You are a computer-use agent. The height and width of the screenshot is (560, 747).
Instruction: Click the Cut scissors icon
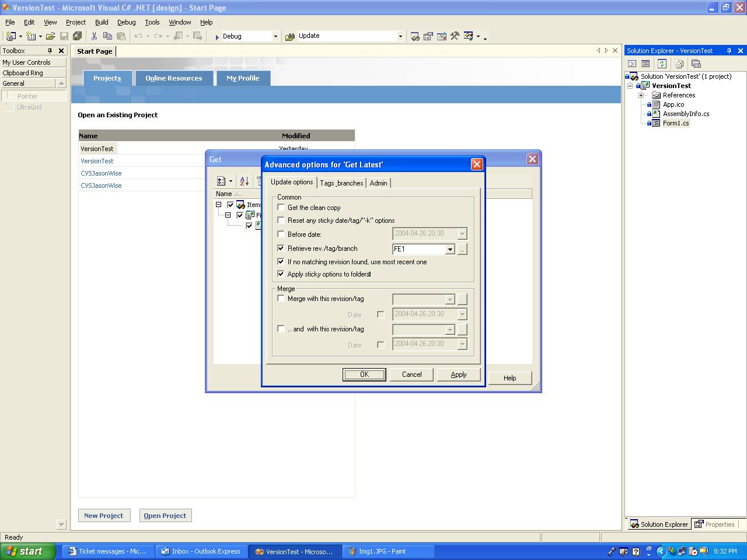(x=94, y=36)
